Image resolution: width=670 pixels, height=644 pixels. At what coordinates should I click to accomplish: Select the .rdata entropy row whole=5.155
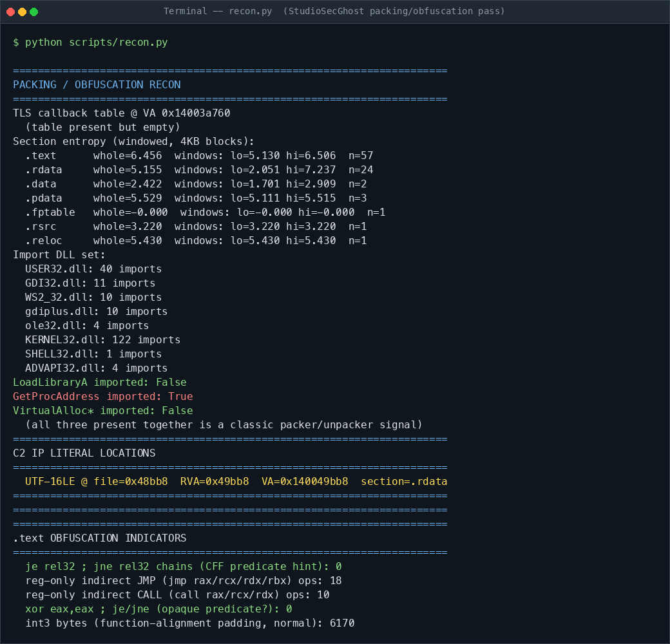(x=199, y=169)
